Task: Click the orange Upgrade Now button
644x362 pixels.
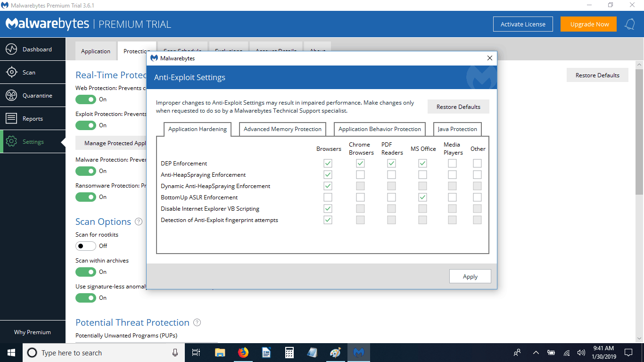Action: point(589,24)
